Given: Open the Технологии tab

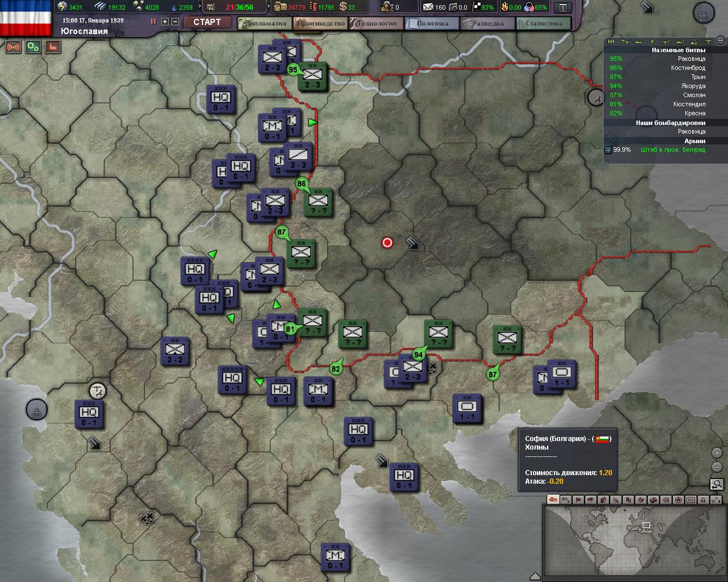Looking at the screenshot, I should 376,23.
